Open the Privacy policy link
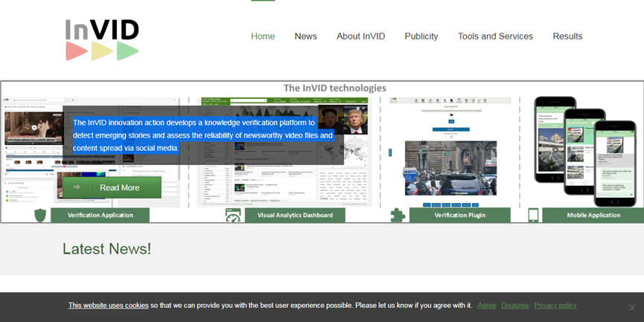Screen dimensions: 644x322 (x=555, y=305)
